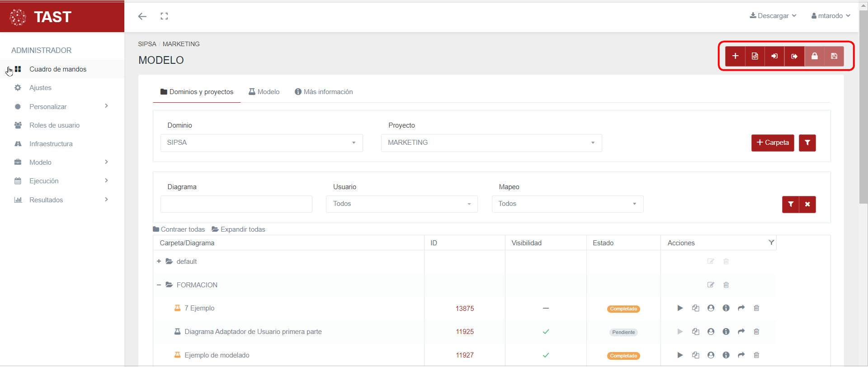The height and width of the screenshot is (367, 868).
Task: Run the 7 Ejemplo diagram with play icon
Action: tap(680, 308)
